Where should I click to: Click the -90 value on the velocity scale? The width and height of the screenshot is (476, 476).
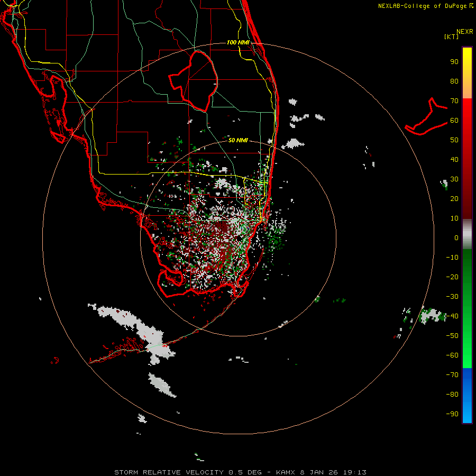tap(452, 414)
